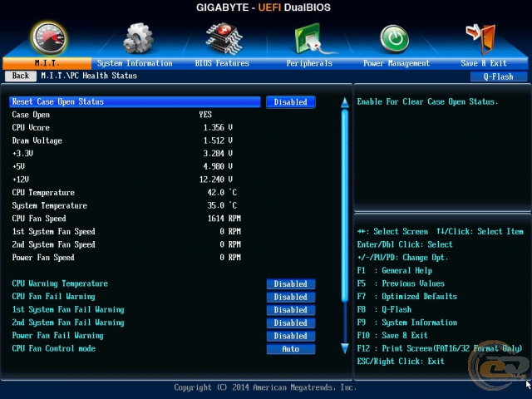532x399 pixels.
Task: Click the F1 General Help hint
Action: click(x=395, y=270)
